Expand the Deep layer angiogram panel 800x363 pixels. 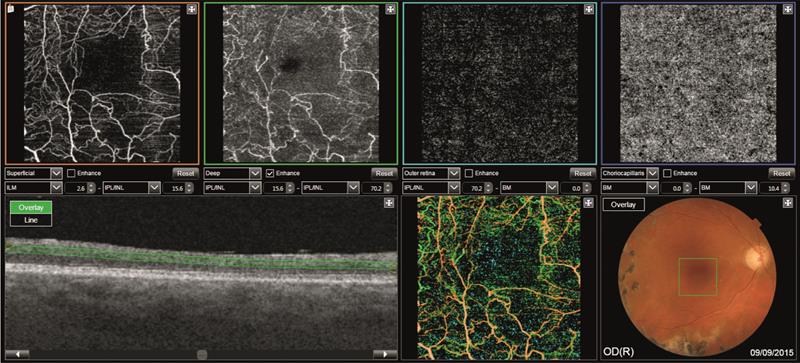[x=390, y=9]
